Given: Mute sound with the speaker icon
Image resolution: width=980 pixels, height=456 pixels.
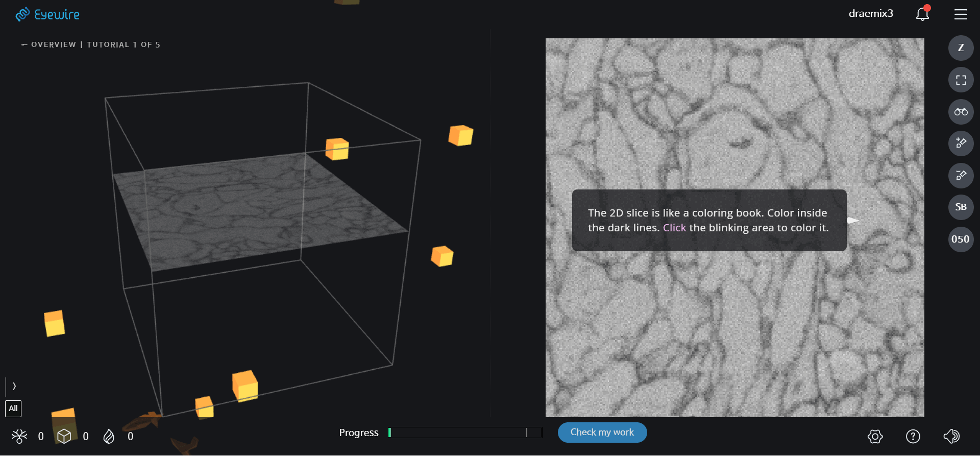Looking at the screenshot, I should coord(951,436).
